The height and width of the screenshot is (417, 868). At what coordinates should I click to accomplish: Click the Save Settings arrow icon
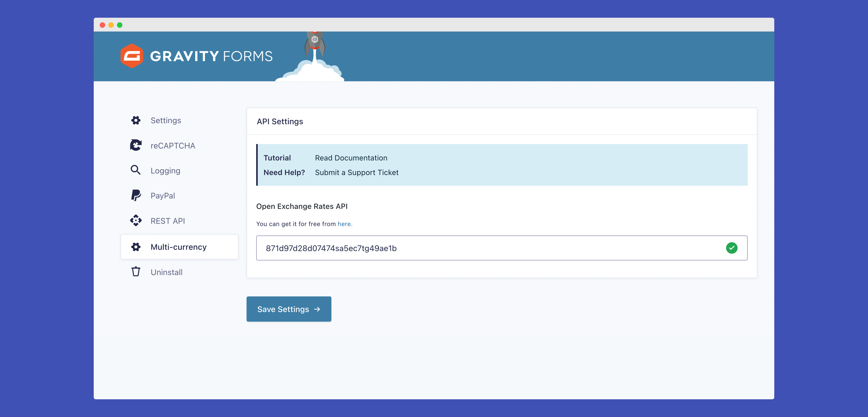pos(317,309)
